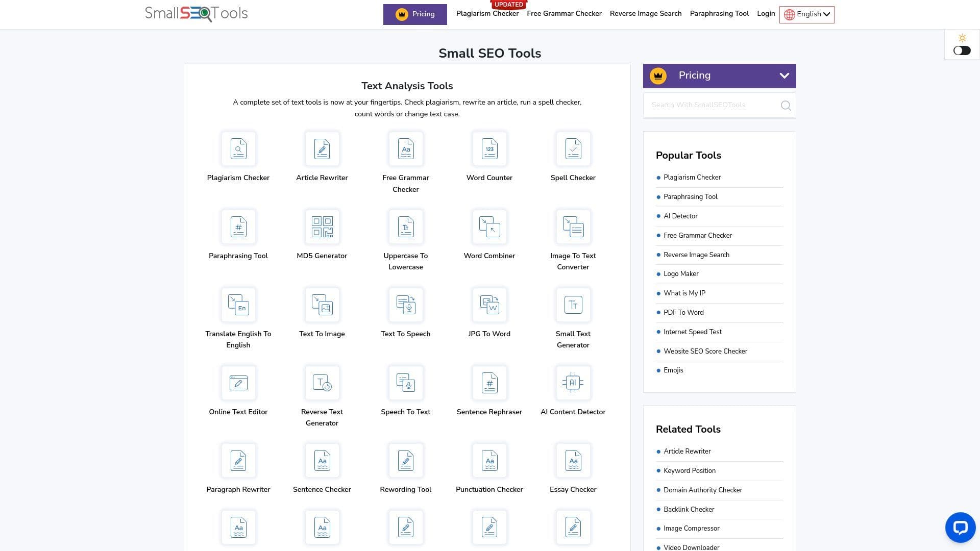This screenshot has width=980, height=551.
Task: Open Reverse Image Search in top navigation
Action: pyautogui.click(x=645, y=14)
